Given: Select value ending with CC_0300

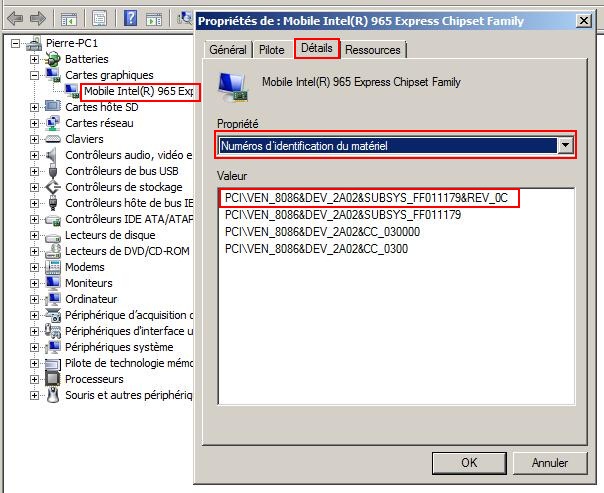Looking at the screenshot, I should coord(316,249).
